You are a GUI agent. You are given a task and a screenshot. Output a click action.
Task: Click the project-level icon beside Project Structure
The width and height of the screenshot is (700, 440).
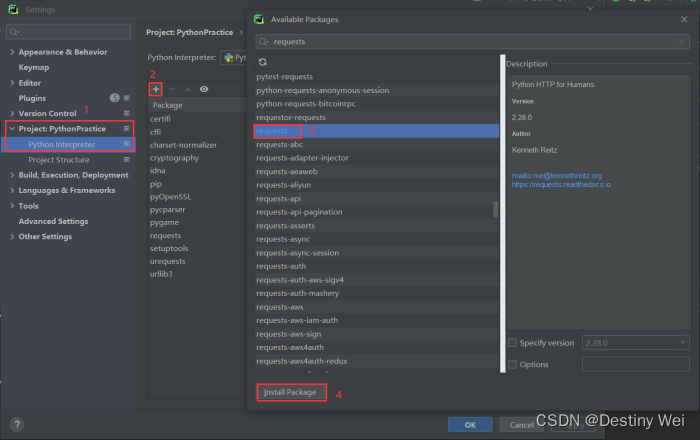point(127,159)
